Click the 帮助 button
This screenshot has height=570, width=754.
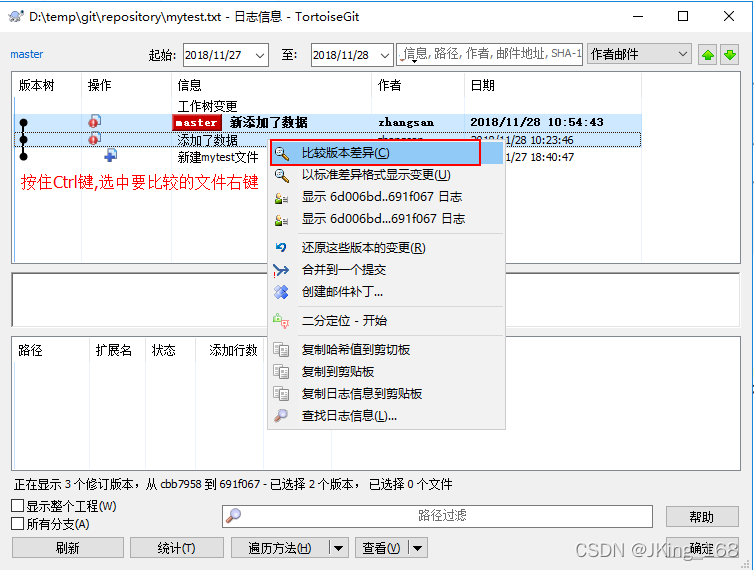(702, 517)
